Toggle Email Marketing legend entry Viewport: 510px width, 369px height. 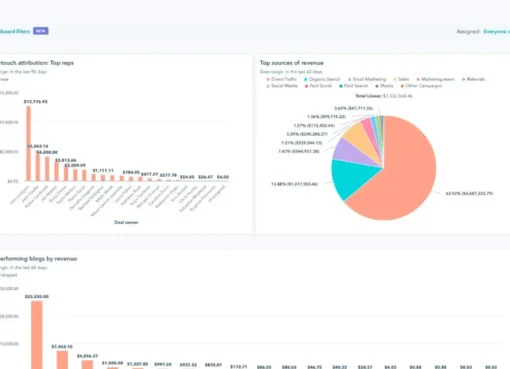(x=367, y=79)
